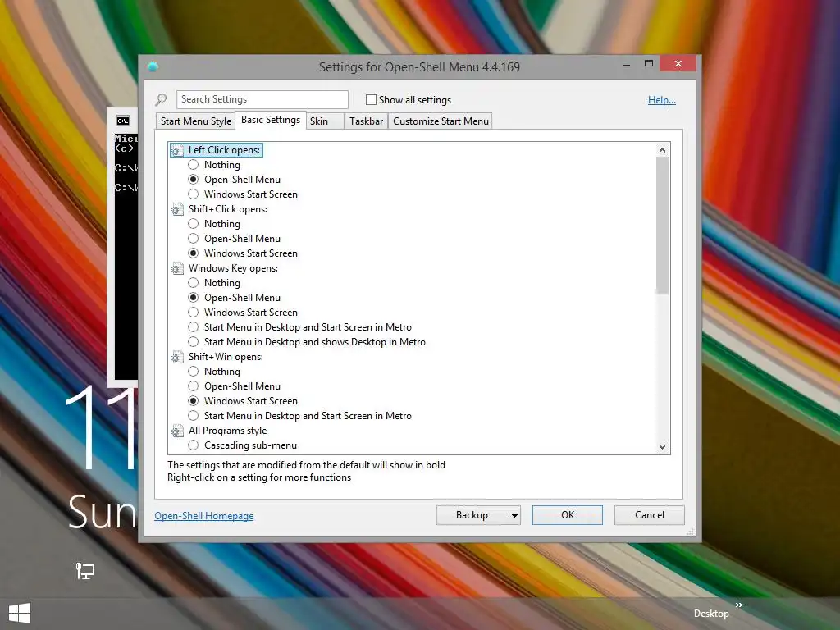Click the settings list scrollbar thumb

coord(662,226)
